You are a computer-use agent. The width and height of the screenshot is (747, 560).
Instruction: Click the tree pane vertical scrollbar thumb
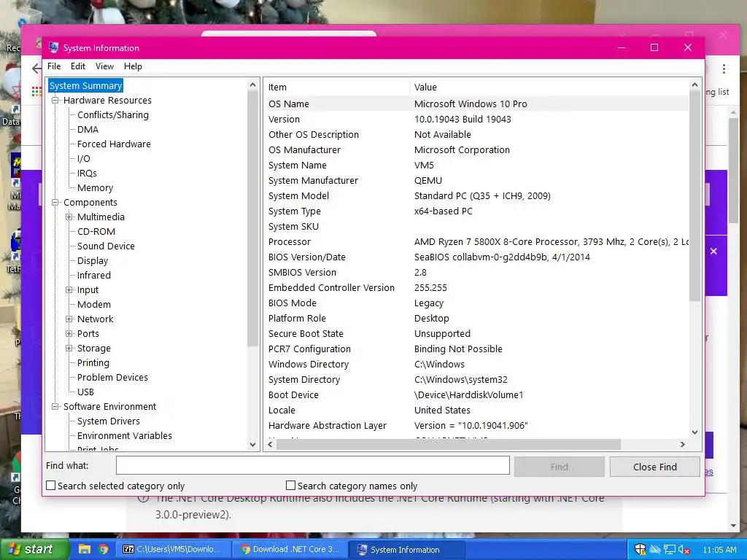pos(252,219)
